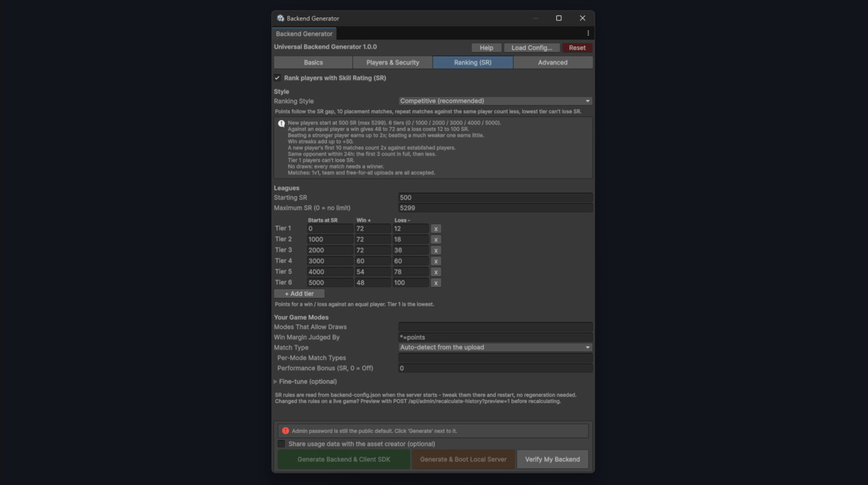Click the admin password warning message
This screenshot has width=868, height=485.
pyautogui.click(x=374, y=431)
